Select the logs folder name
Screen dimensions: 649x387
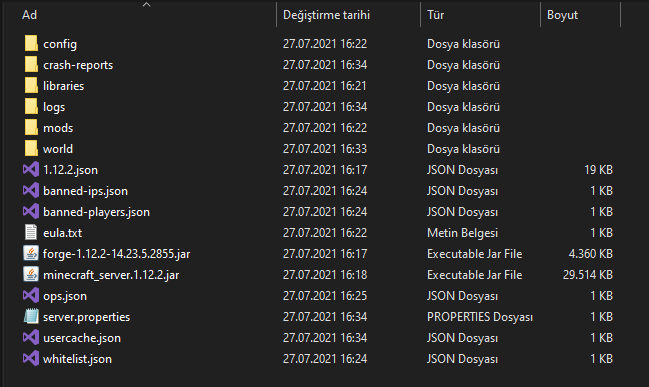(x=54, y=107)
